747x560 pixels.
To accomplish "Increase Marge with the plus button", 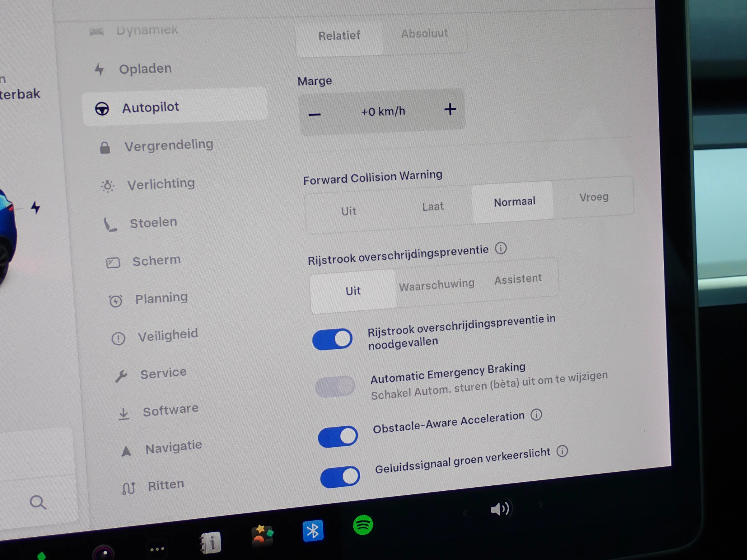I will point(450,109).
